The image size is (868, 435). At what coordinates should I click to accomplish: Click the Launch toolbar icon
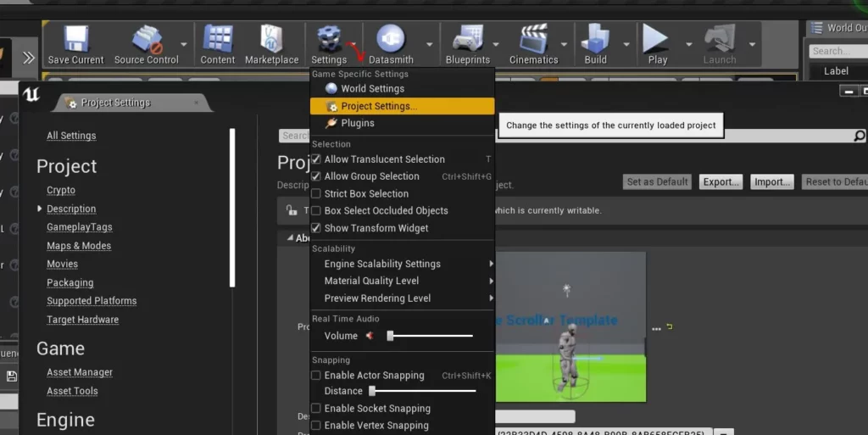[720, 40]
